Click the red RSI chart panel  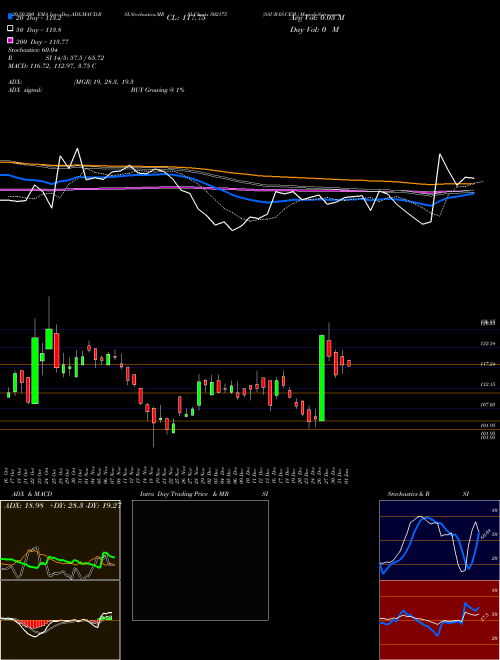click(439, 620)
